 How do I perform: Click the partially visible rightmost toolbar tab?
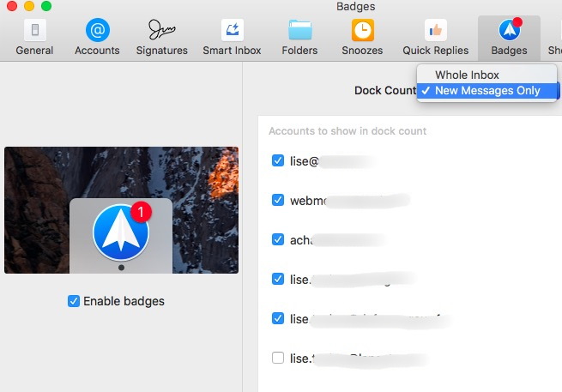click(x=554, y=38)
